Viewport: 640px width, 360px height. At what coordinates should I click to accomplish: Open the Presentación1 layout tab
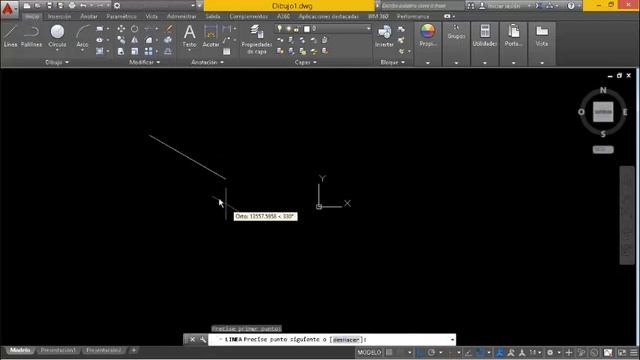click(58, 350)
